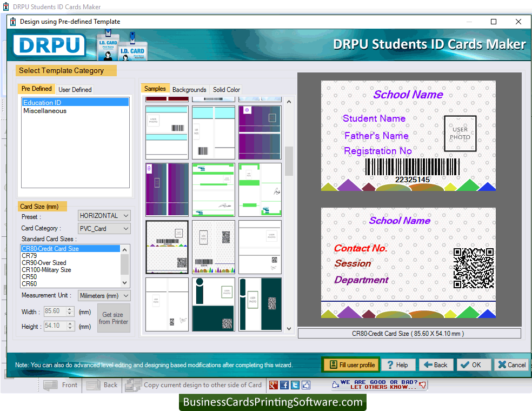Switch to the User Defined tab
The image size is (532, 411).
(x=75, y=90)
